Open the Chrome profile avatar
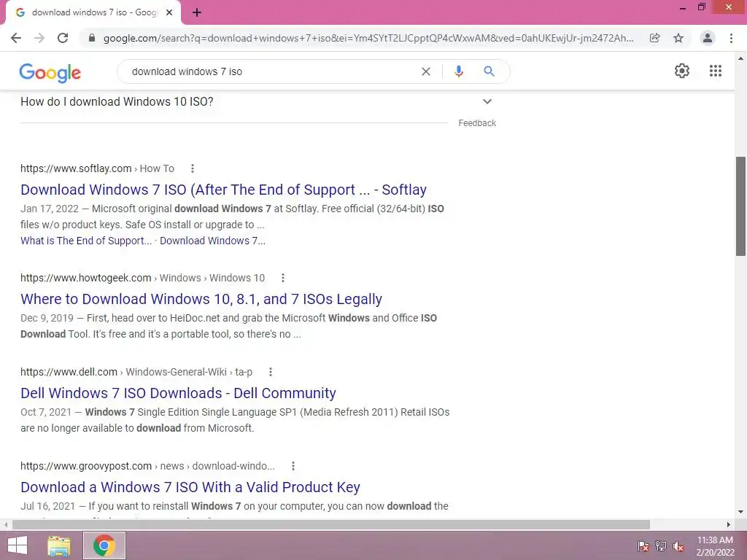Viewport: 747px width, 560px height. tap(708, 38)
